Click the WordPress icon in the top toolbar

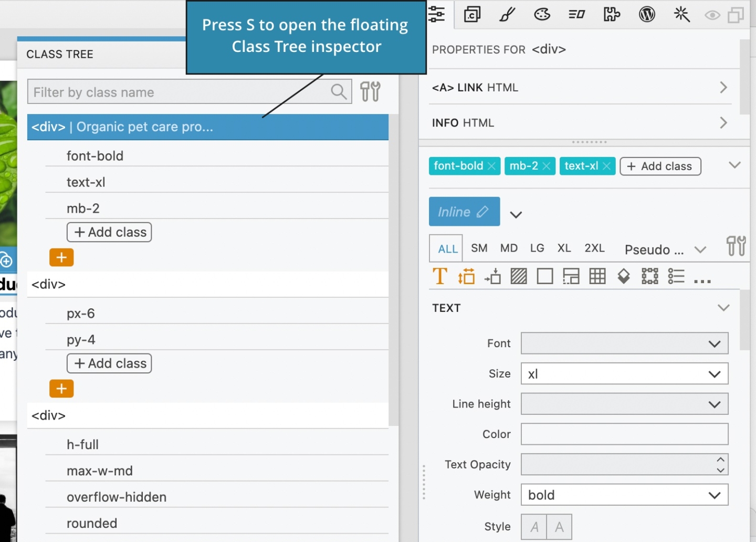(x=647, y=14)
